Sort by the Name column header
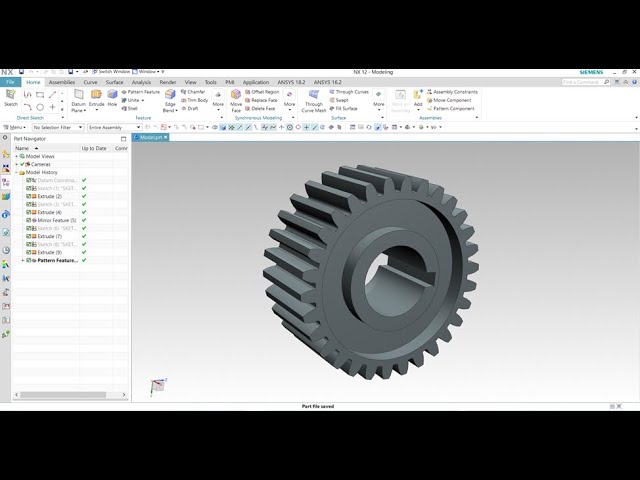The image size is (640, 480). click(47, 148)
